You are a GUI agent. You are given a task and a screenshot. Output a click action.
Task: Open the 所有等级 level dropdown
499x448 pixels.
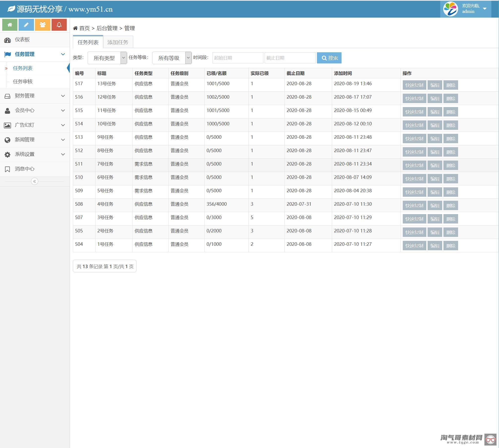click(x=172, y=58)
